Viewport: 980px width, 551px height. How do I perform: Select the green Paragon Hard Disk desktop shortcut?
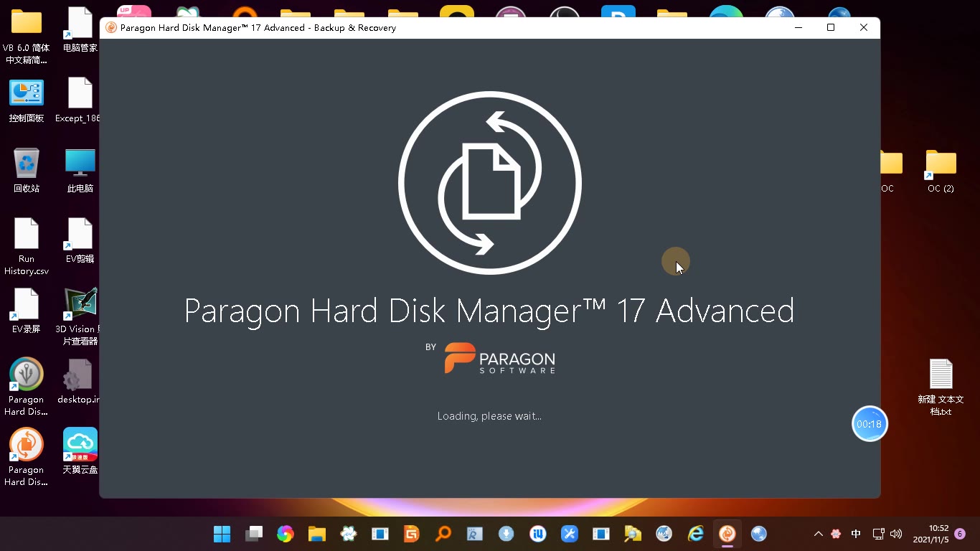click(27, 387)
